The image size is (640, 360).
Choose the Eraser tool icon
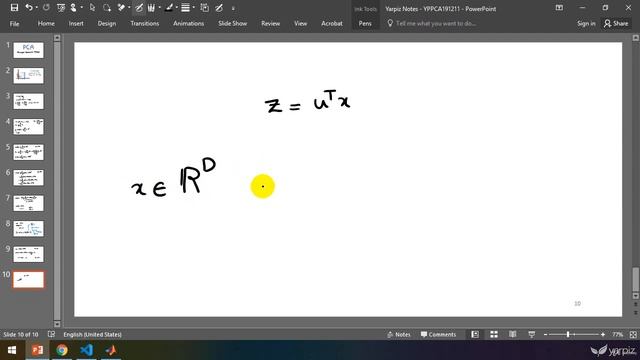click(x=121, y=8)
